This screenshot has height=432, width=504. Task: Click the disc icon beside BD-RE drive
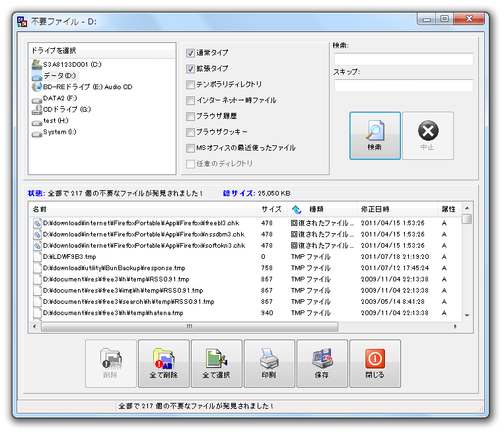37,87
